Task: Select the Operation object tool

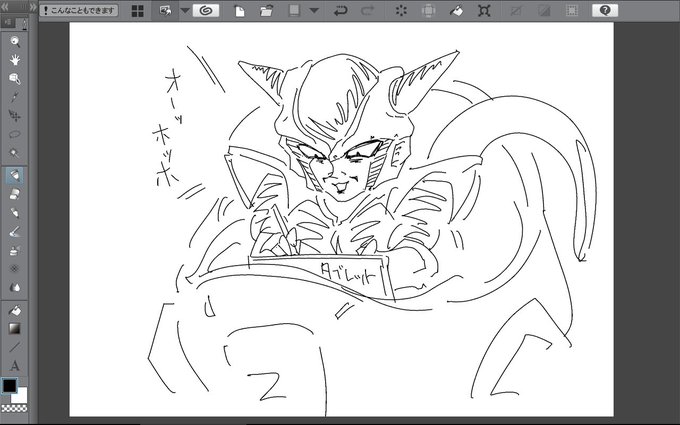Action: pos(15,78)
